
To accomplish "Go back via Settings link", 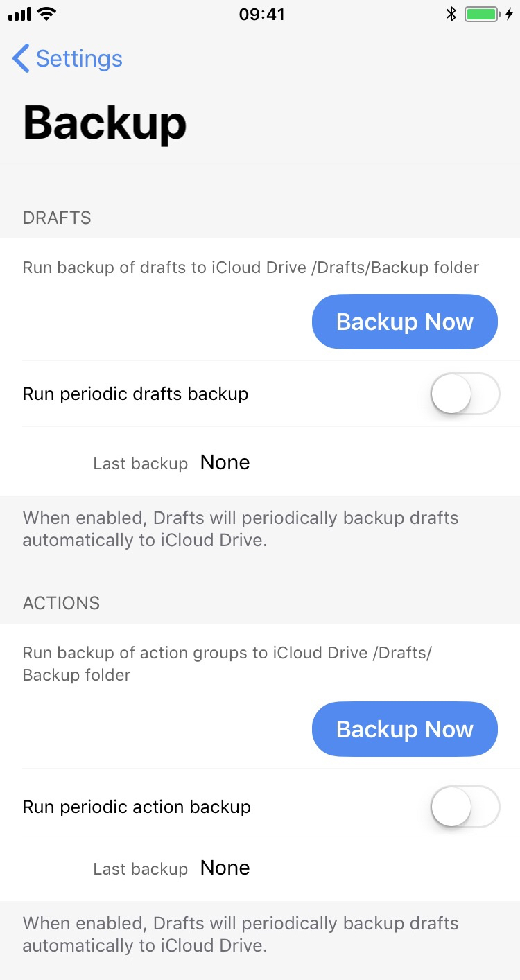I will pyautogui.click(x=78, y=59).
